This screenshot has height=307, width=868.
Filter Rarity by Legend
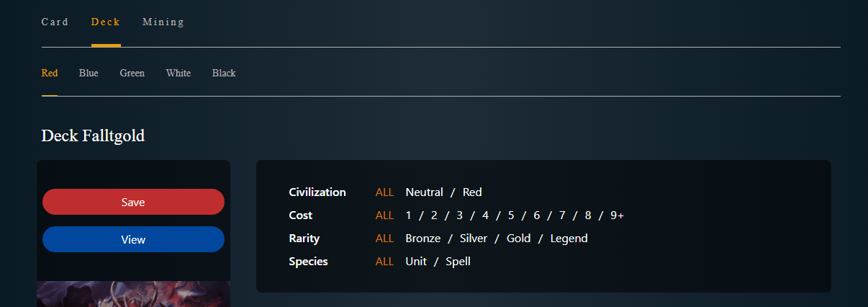pyautogui.click(x=569, y=239)
